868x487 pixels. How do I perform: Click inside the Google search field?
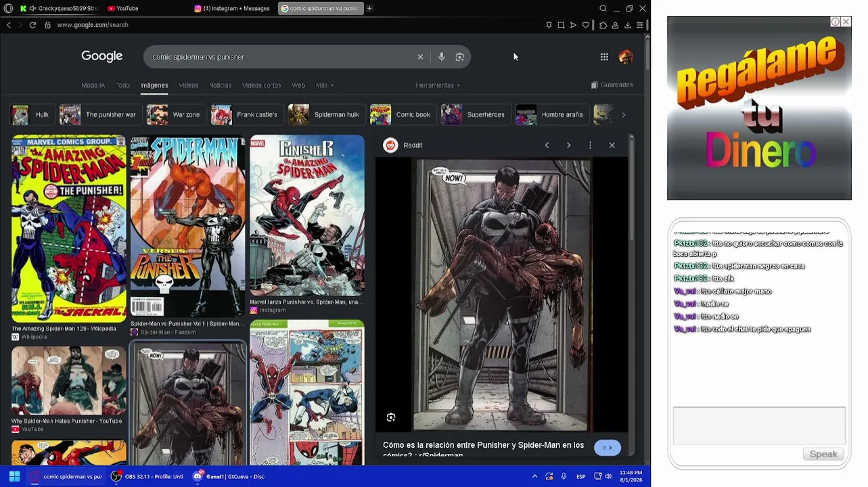[281, 57]
